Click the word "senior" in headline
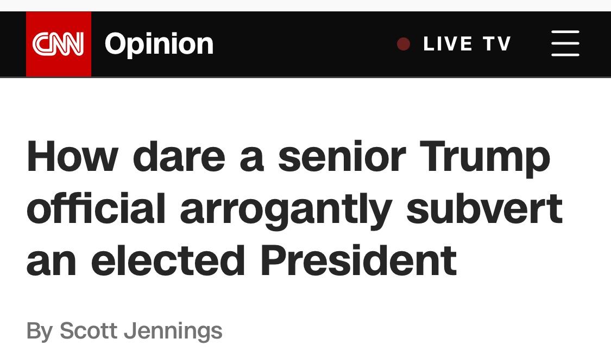 (342, 157)
